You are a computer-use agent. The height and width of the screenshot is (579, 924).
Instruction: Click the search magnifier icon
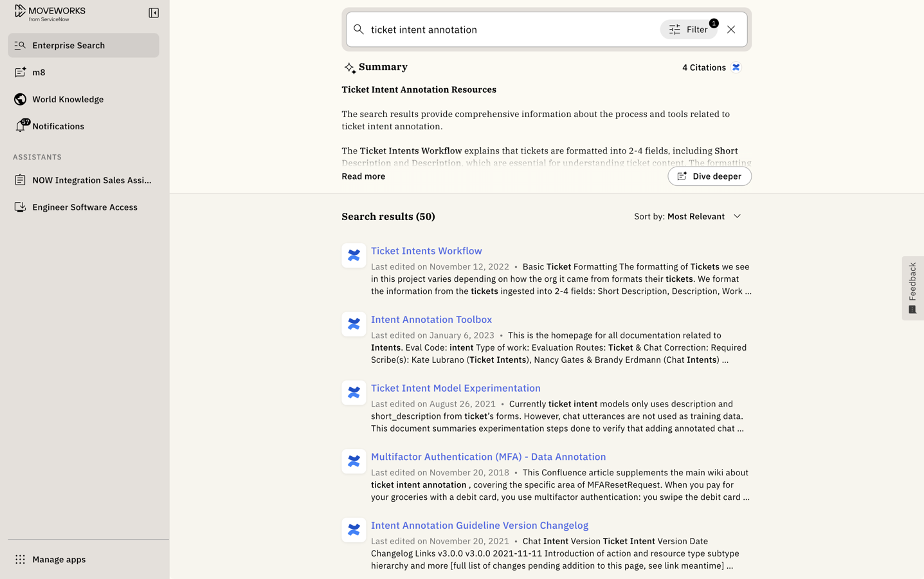pyautogui.click(x=359, y=30)
